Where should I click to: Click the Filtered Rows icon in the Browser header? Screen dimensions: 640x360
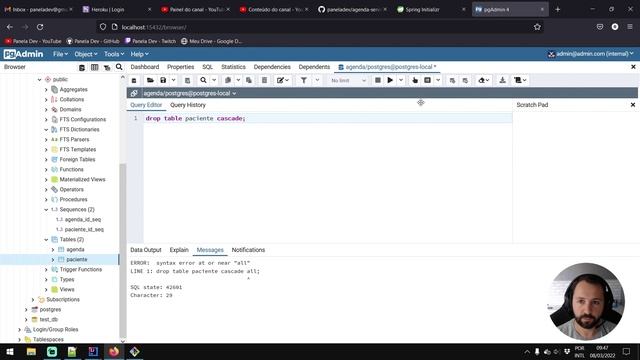point(107,67)
